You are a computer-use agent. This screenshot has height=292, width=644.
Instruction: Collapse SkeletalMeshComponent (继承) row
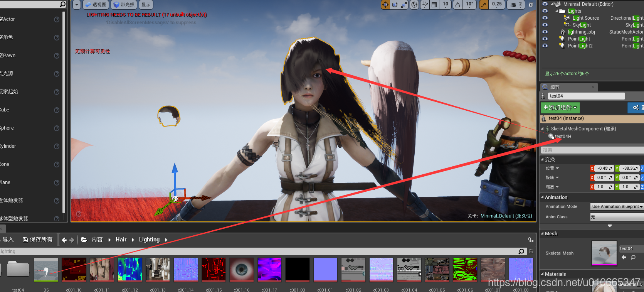543,128
